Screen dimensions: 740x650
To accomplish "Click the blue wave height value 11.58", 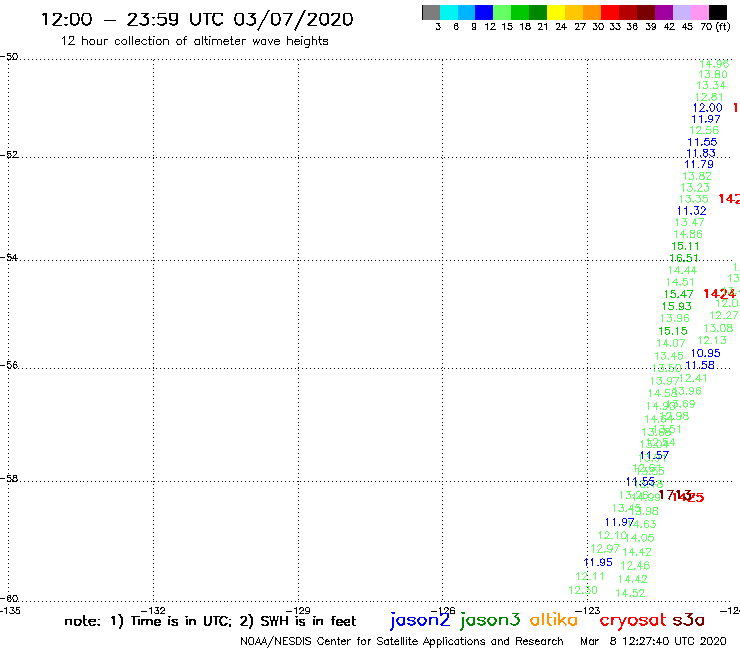I will (x=700, y=365).
